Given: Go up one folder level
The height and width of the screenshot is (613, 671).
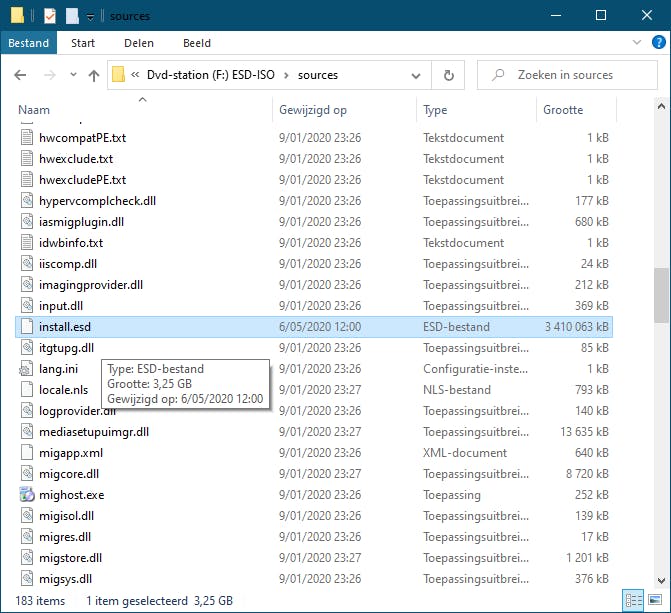Looking at the screenshot, I should click(94, 75).
